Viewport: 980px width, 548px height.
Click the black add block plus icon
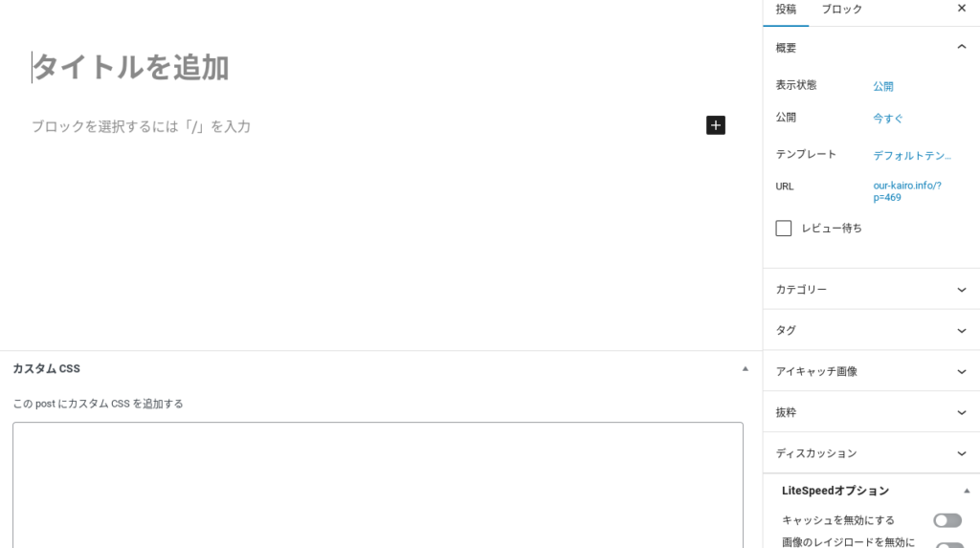tap(716, 125)
